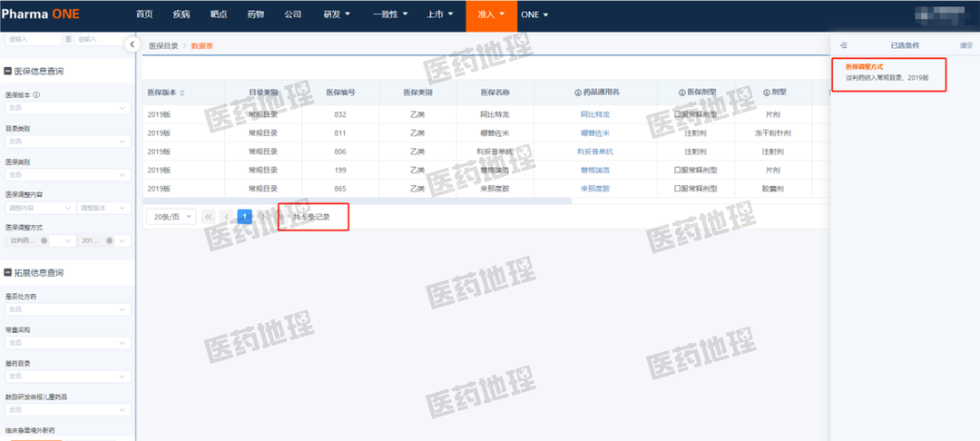Click sort icon on 医保版本 column
The width and height of the screenshot is (980, 441).
coord(182,93)
